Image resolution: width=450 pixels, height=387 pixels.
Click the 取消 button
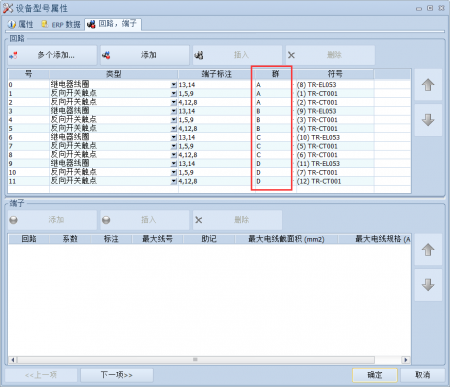click(423, 375)
